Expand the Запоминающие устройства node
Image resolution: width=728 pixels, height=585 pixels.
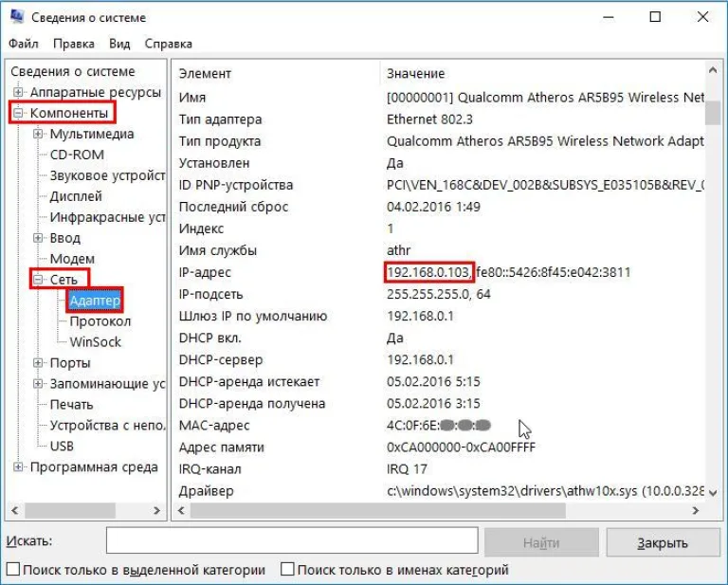[x=38, y=383]
